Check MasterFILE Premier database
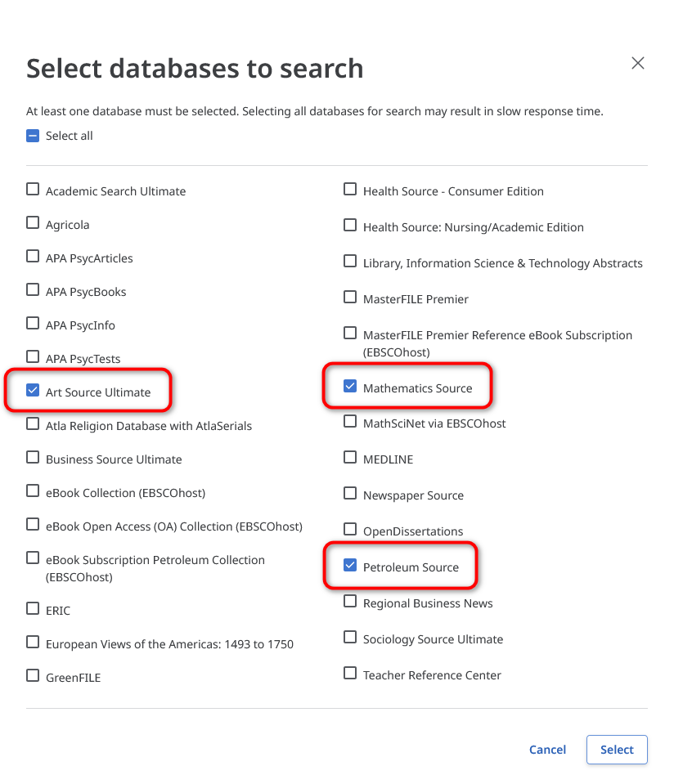 350,297
